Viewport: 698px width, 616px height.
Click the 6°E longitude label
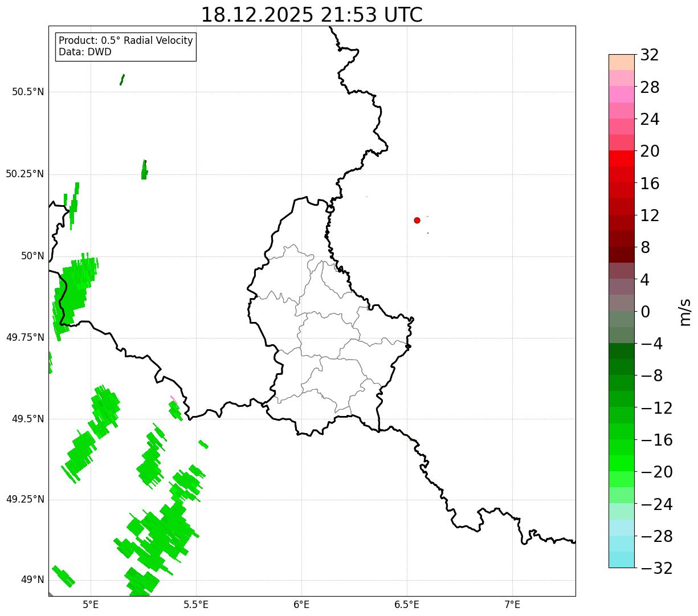pos(301,604)
